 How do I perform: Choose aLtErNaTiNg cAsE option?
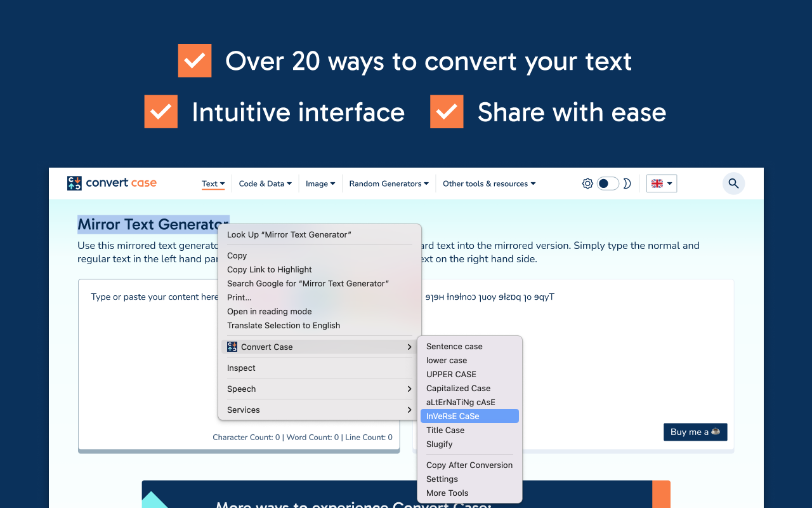(469, 402)
